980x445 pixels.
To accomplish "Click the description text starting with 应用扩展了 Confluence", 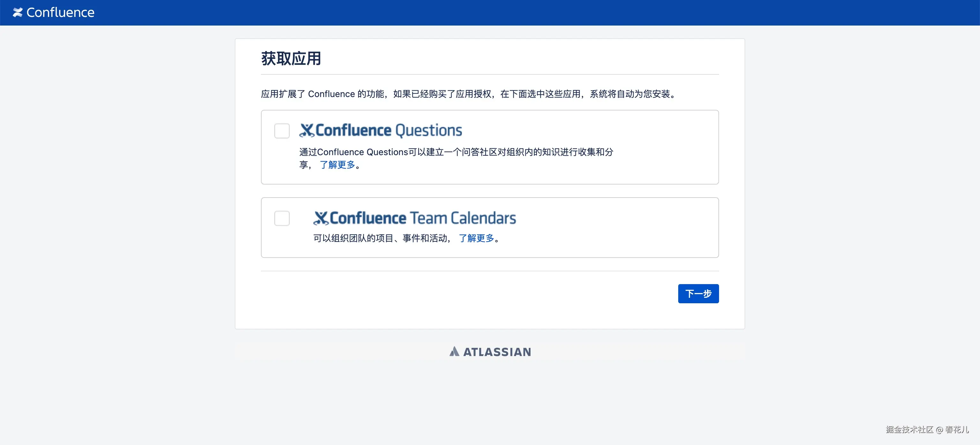I will (x=468, y=94).
